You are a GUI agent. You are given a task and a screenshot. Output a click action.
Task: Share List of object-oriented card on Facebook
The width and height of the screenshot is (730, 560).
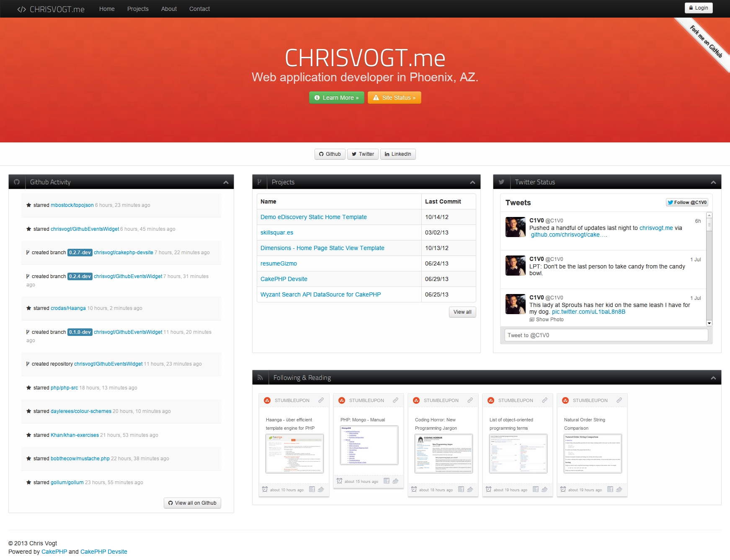(x=536, y=489)
